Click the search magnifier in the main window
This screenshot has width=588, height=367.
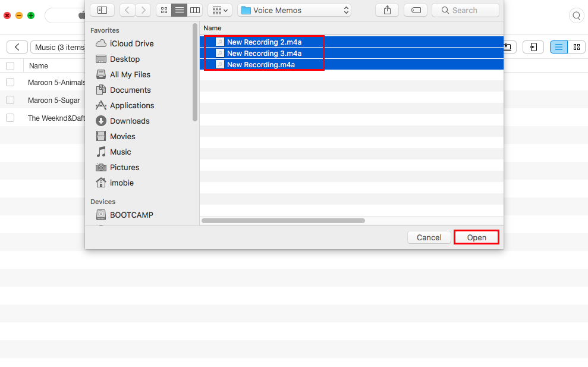point(576,15)
